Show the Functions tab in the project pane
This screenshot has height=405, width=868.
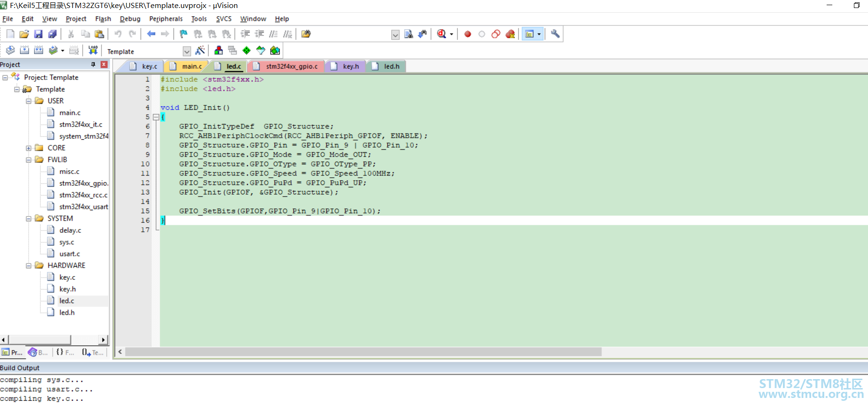(65, 352)
